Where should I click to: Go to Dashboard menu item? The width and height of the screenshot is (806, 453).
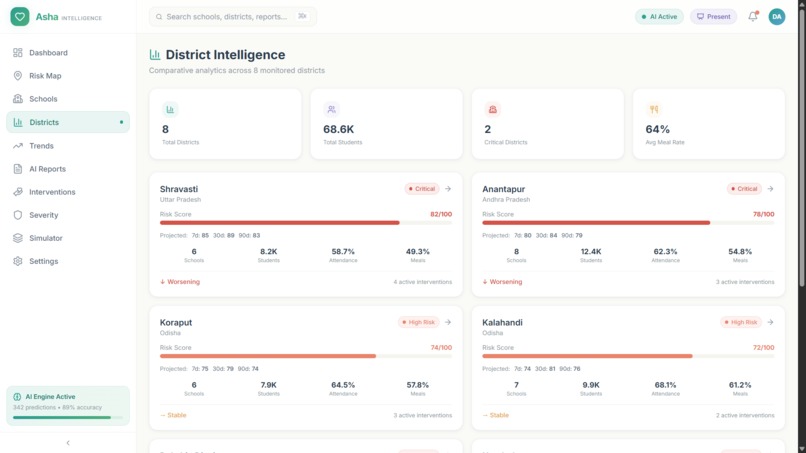68,52
